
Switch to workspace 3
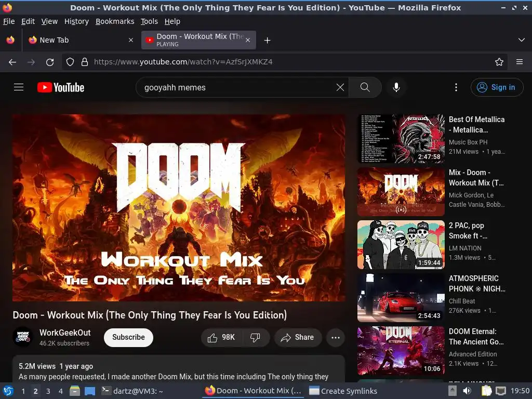[x=48, y=391]
